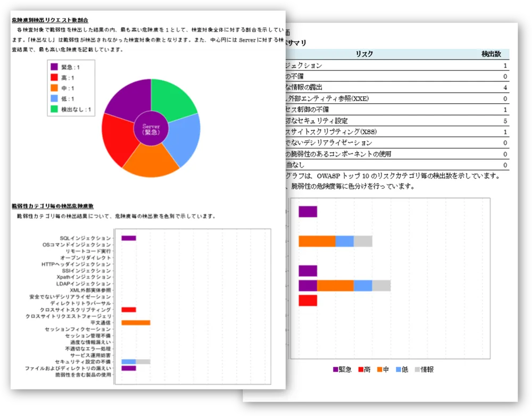This screenshot has width=532, height=416.
Task: Click the red bar for クロスサイトスクリプティング
Action: click(x=129, y=310)
